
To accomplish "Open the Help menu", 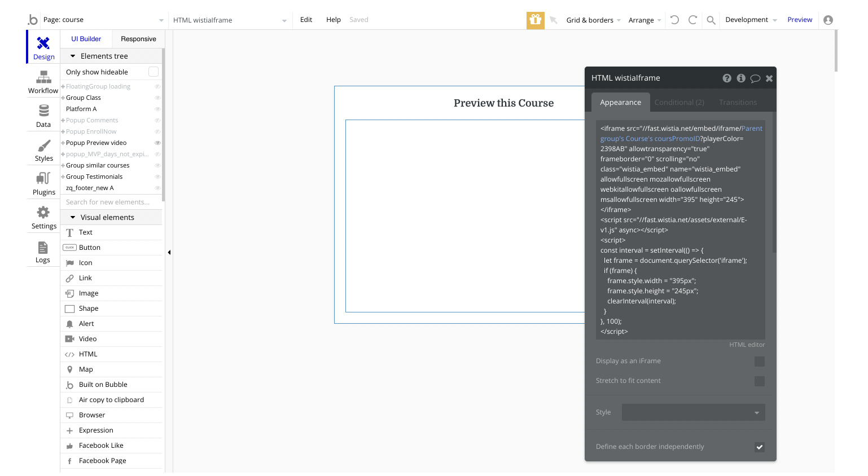I will click(x=334, y=20).
